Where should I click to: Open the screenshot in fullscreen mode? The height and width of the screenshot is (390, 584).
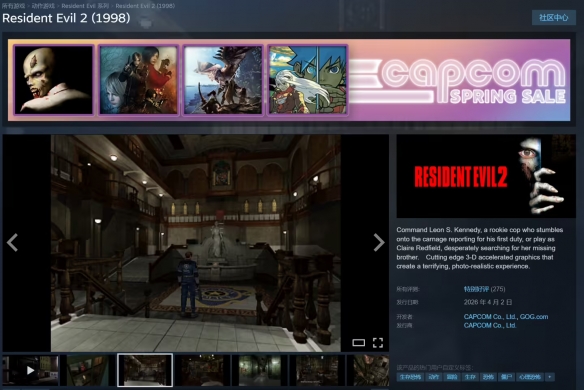click(x=378, y=343)
